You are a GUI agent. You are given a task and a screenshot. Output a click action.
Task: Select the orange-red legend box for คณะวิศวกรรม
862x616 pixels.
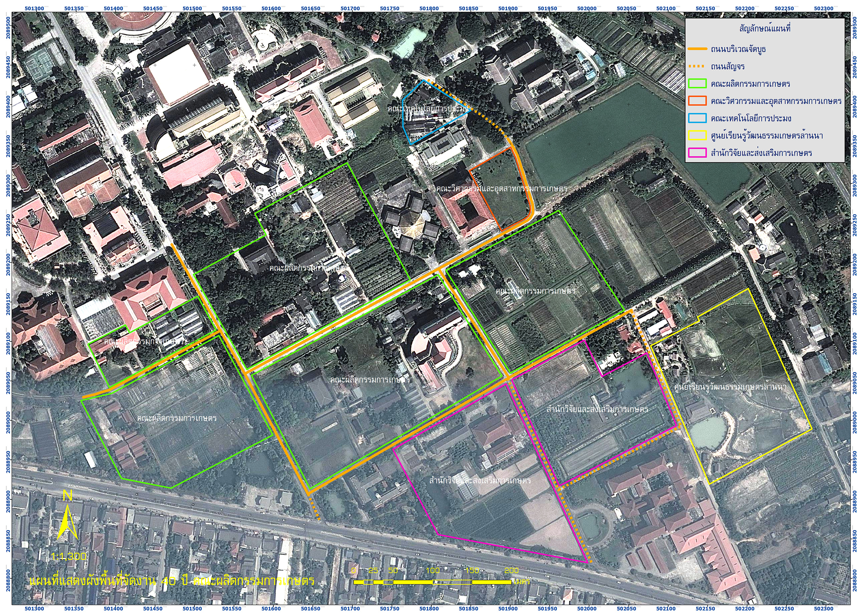pyautogui.click(x=697, y=101)
